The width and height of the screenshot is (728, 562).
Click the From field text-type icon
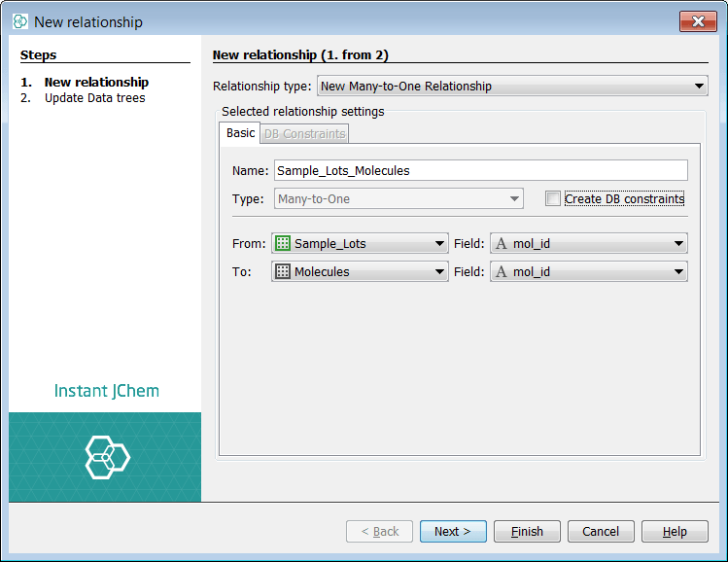502,244
